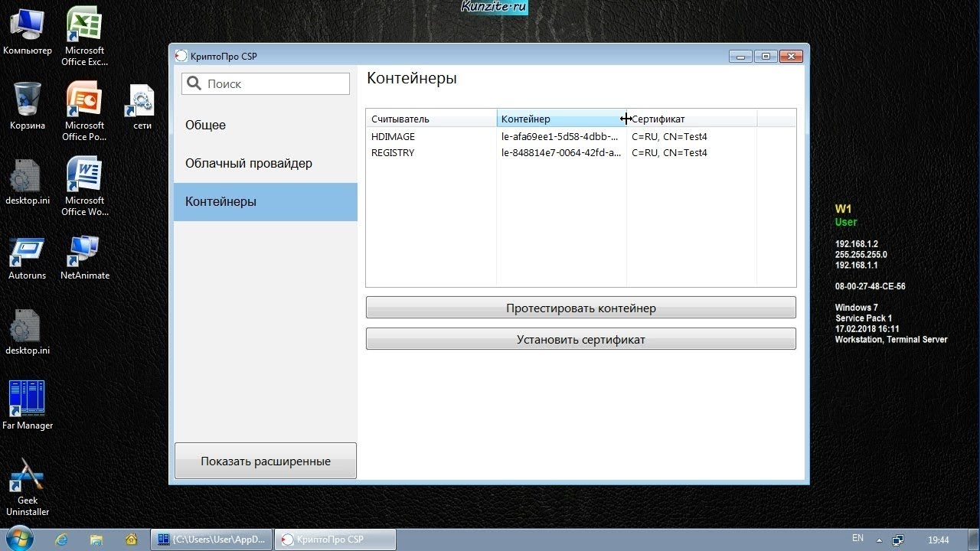Click Показать расширенные button
Screen dimensions: 980x551
coord(266,461)
